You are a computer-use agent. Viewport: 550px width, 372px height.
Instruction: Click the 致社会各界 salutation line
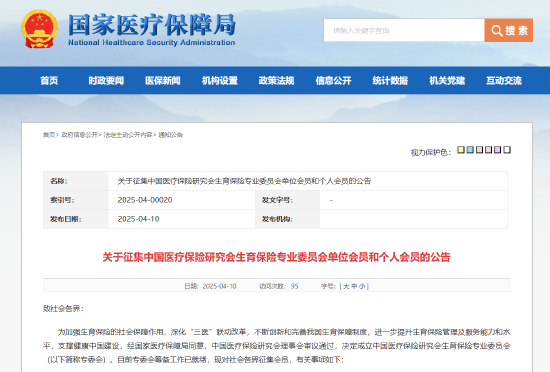(63, 309)
